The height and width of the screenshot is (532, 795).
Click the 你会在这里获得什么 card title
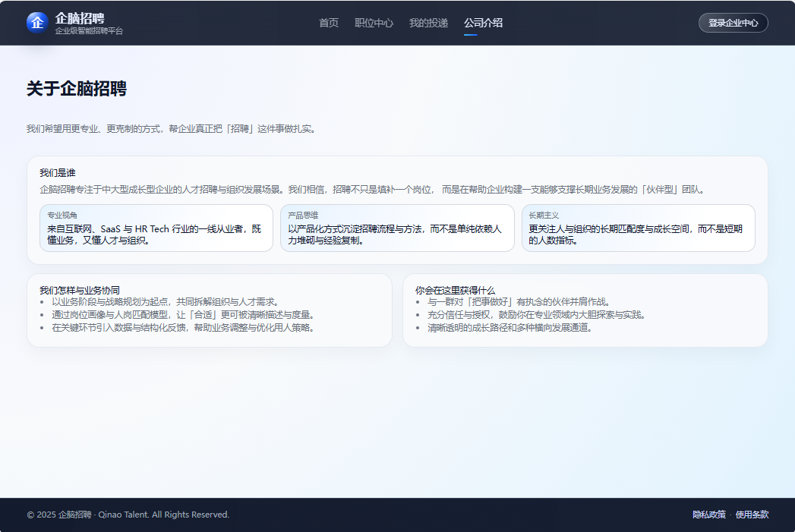pyautogui.click(x=455, y=290)
